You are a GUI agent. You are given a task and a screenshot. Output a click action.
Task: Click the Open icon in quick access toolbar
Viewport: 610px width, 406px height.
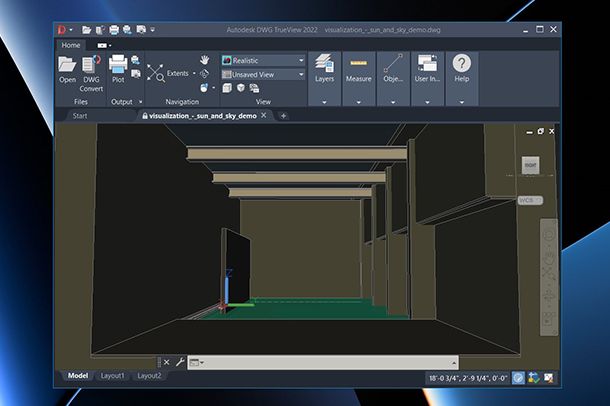(x=86, y=30)
